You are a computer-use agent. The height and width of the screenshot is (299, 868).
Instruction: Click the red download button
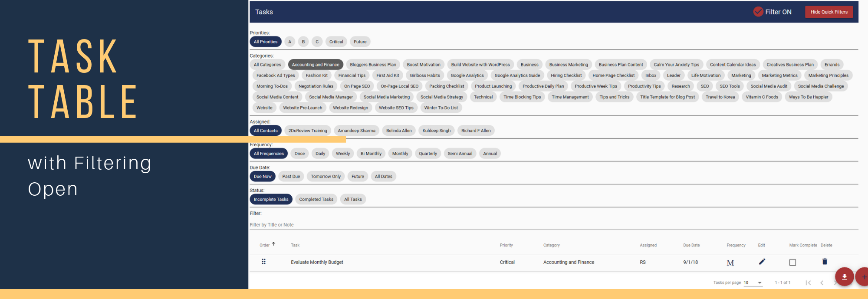click(844, 277)
